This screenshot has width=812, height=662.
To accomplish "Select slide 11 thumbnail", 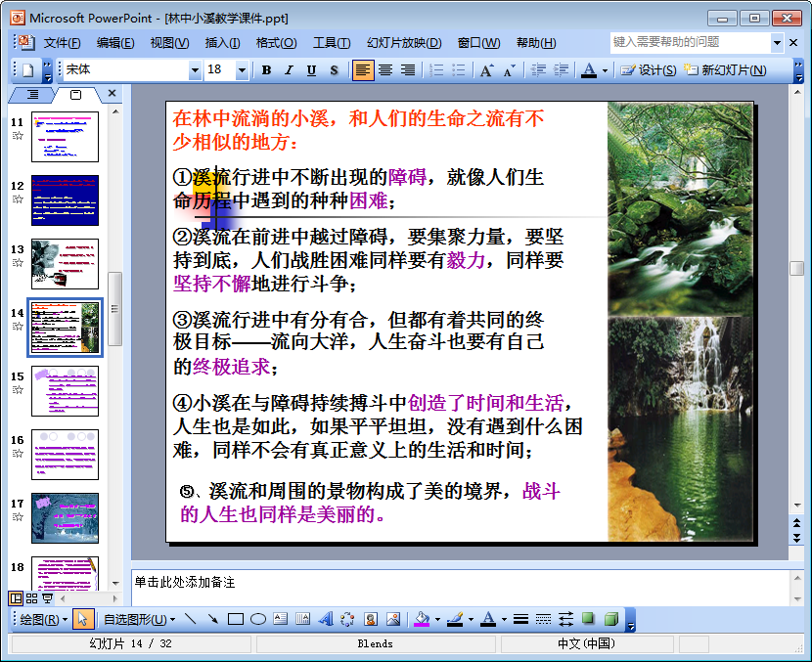I will tap(65, 137).
